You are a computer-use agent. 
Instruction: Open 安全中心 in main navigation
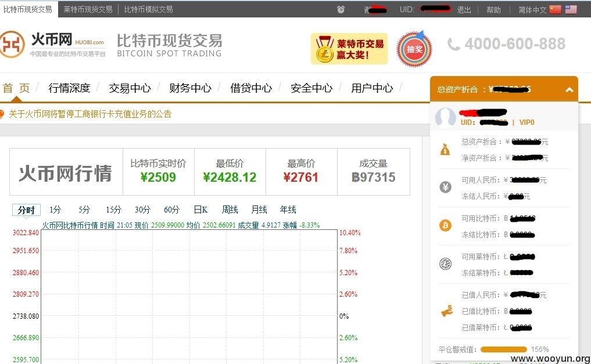click(x=311, y=88)
